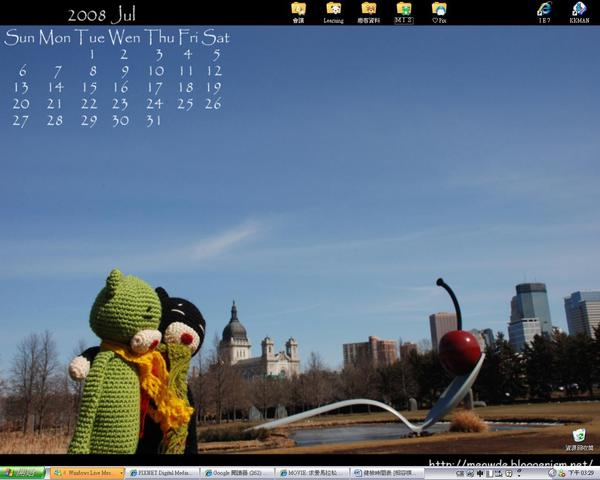
Task: Select the bear folder between Learning and MTS
Action: (369, 13)
